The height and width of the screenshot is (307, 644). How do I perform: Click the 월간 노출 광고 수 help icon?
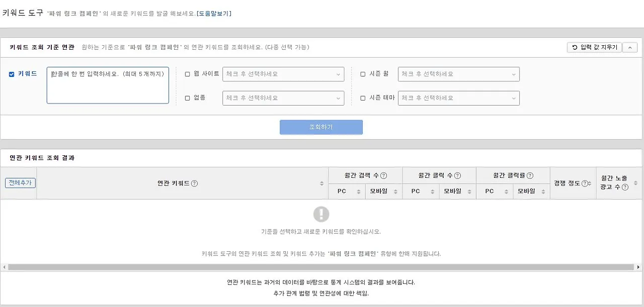pyautogui.click(x=625, y=187)
